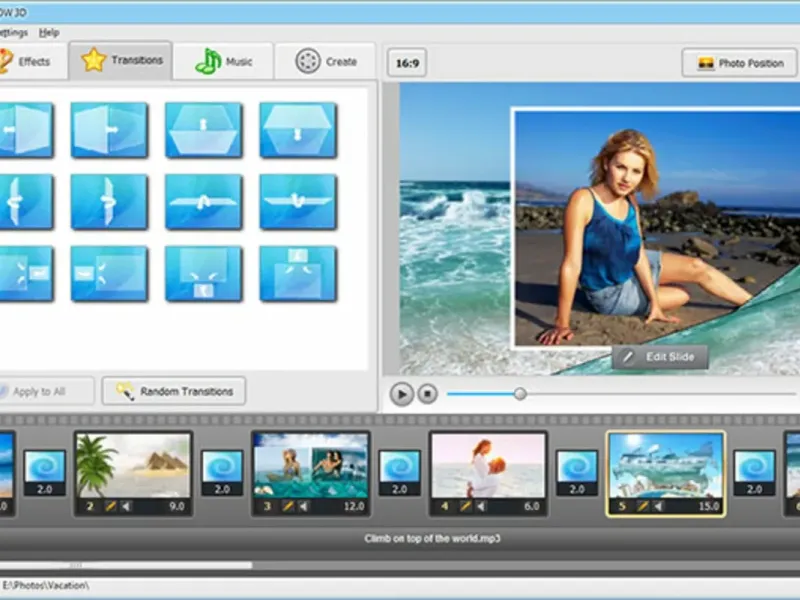The width and height of the screenshot is (800, 600).
Task: Click the preview playback slider handle
Action: click(520, 394)
